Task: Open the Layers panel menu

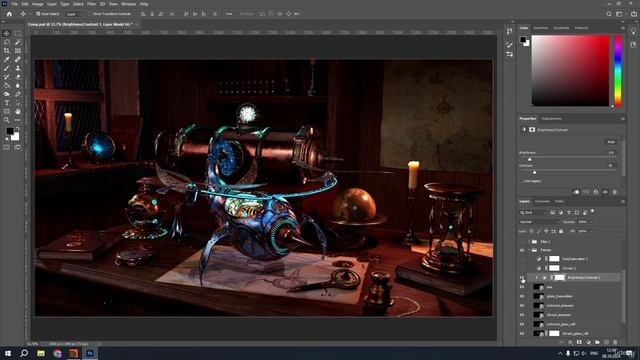Action: click(x=623, y=202)
